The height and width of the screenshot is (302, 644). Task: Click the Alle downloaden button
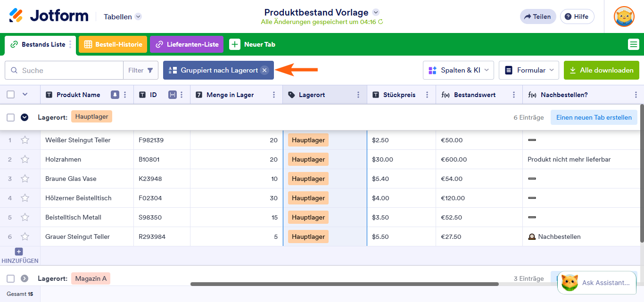601,70
